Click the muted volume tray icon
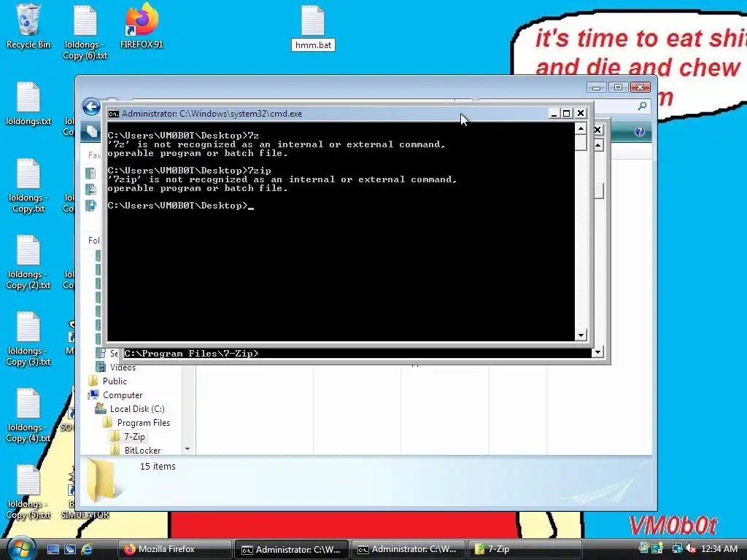The image size is (747, 560). pyautogui.click(x=690, y=548)
